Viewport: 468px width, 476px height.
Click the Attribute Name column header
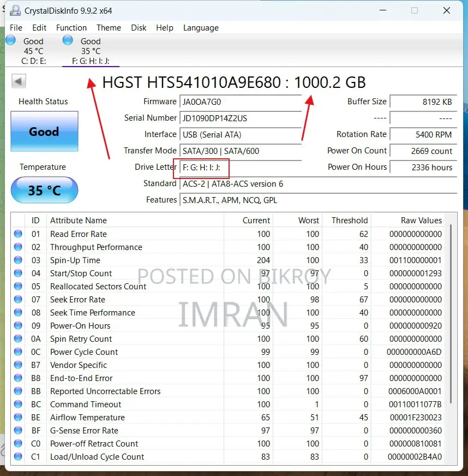tap(135, 220)
